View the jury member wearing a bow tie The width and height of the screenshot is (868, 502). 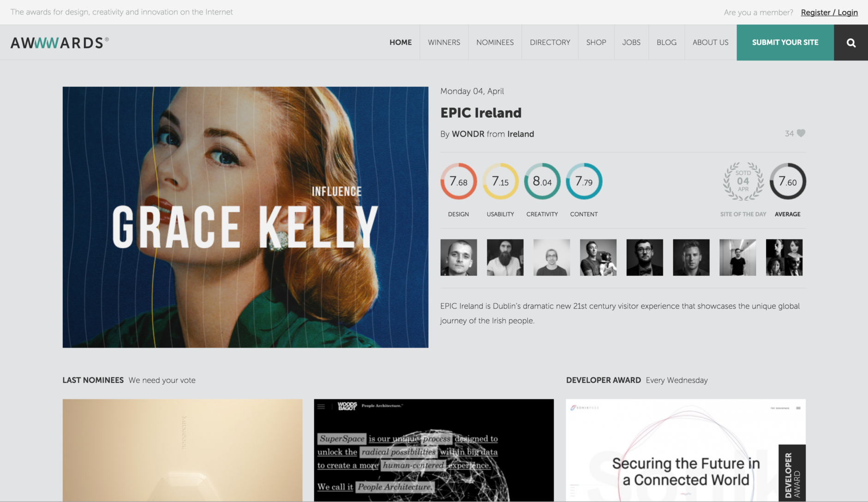tap(645, 257)
